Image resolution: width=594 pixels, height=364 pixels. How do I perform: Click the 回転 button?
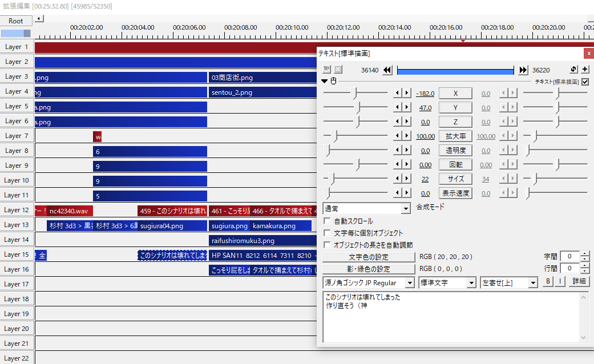(455, 165)
